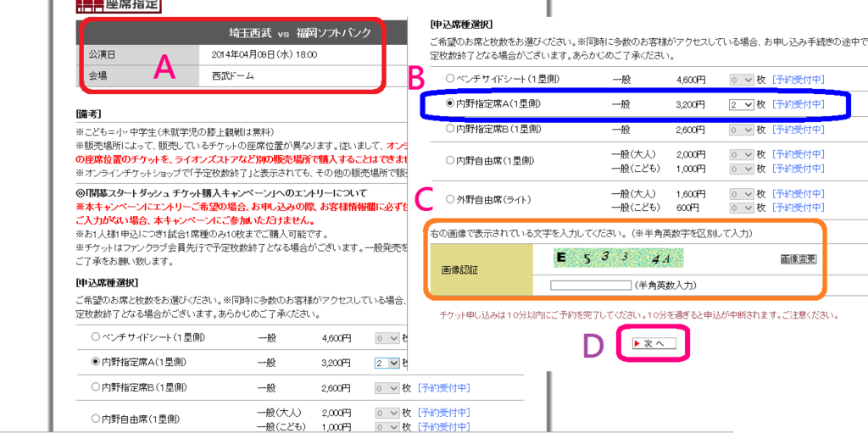The height and width of the screenshot is (433, 868).
Task: Open 4,600円 quantity dropdown in right panel
Action: pyautogui.click(x=742, y=79)
